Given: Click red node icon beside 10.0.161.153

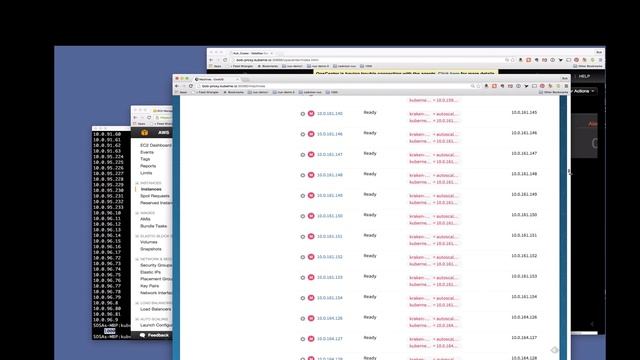Looking at the screenshot, I should pos(311,277).
